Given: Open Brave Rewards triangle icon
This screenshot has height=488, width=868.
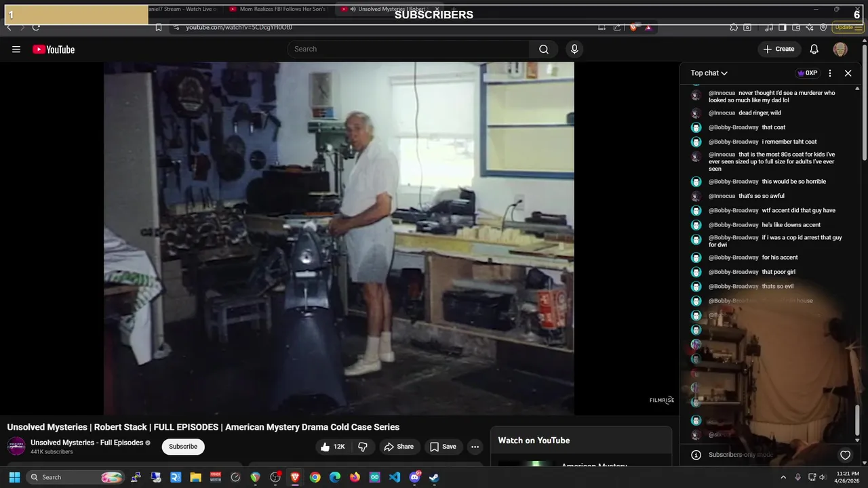Looking at the screenshot, I should (x=648, y=27).
